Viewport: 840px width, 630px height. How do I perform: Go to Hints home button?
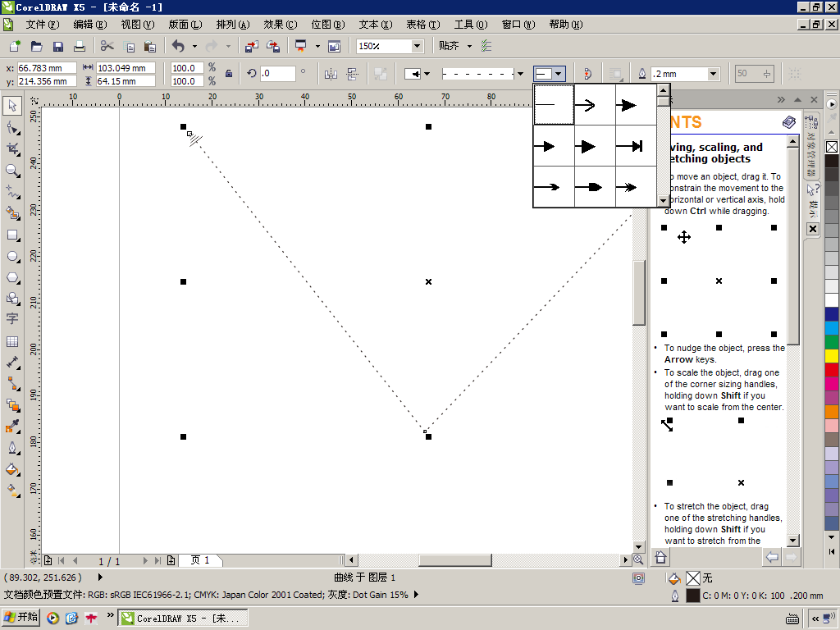660,557
